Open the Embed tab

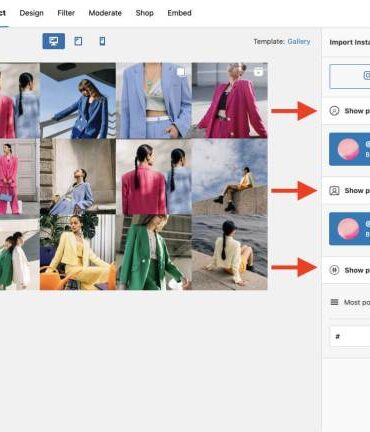point(179,13)
